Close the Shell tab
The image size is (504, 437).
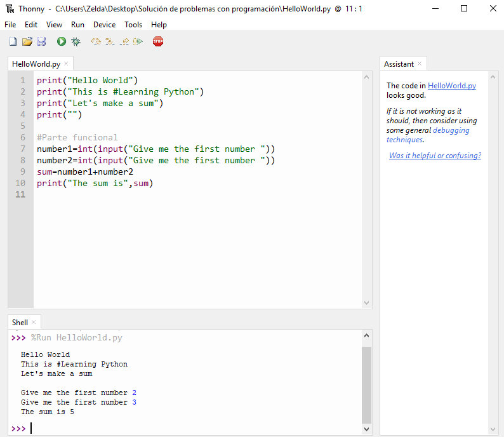point(34,322)
